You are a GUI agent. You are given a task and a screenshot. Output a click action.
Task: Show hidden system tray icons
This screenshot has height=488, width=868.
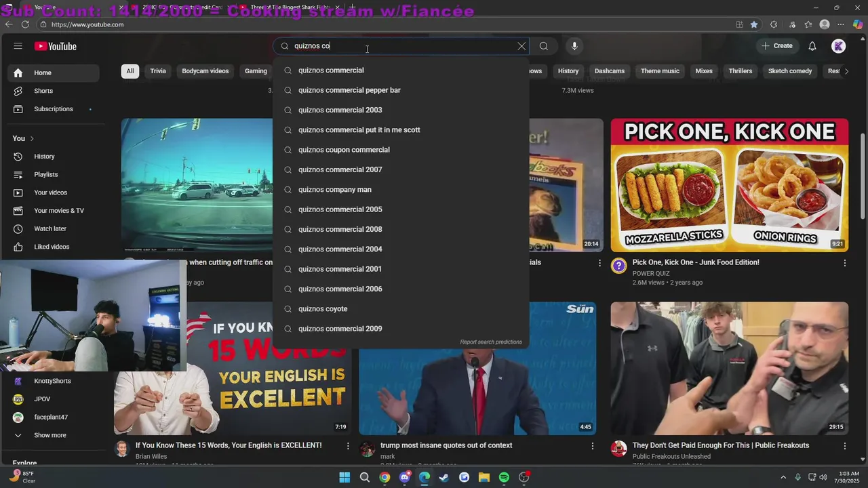tap(783, 477)
